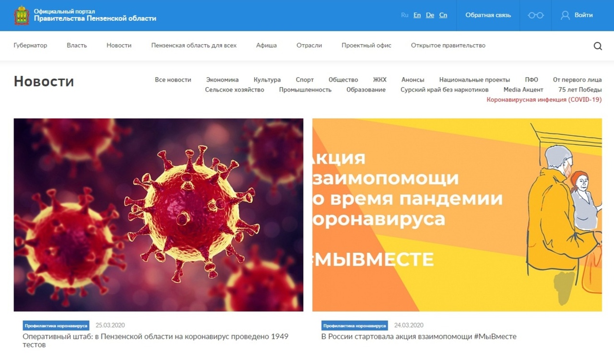Switch site language to De

pos(430,15)
